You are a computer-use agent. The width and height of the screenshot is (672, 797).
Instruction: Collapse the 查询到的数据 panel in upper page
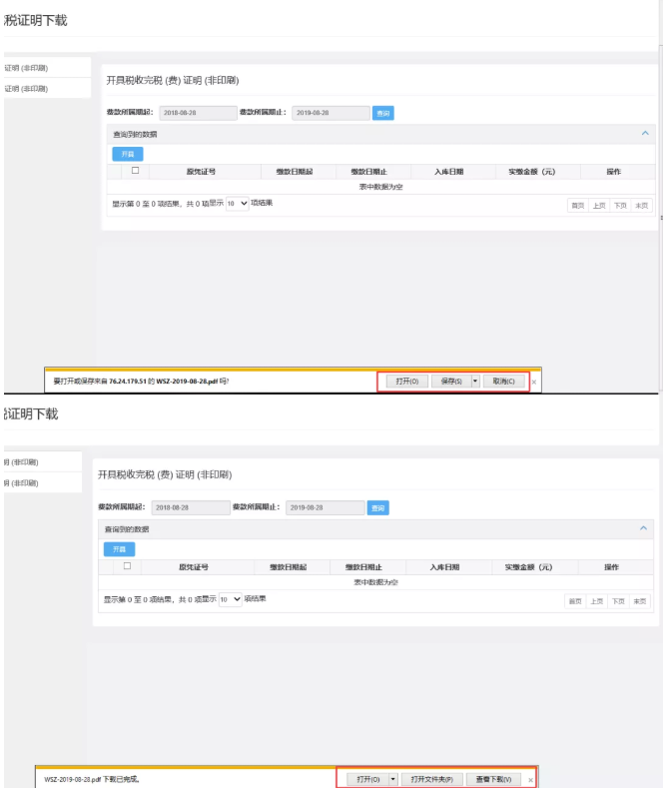tap(645, 133)
